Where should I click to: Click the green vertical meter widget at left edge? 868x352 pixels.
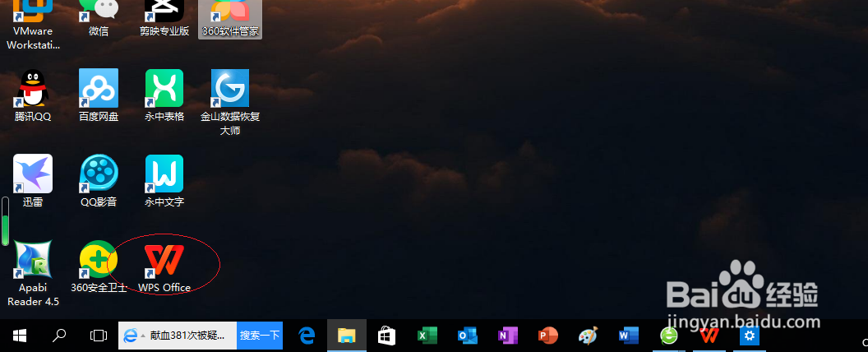coord(5,221)
